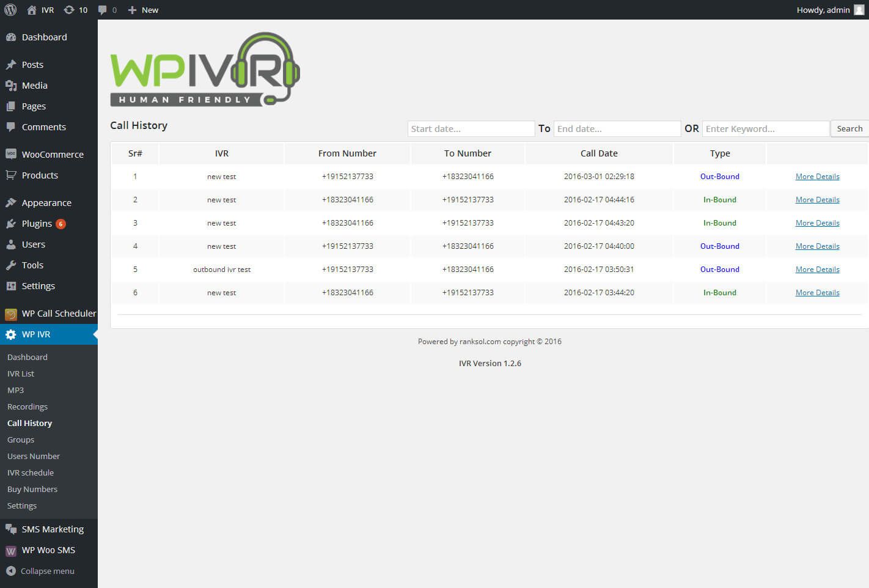Click the Media icon in sidebar
Image resolution: width=869 pixels, height=588 pixels.
pos(11,86)
